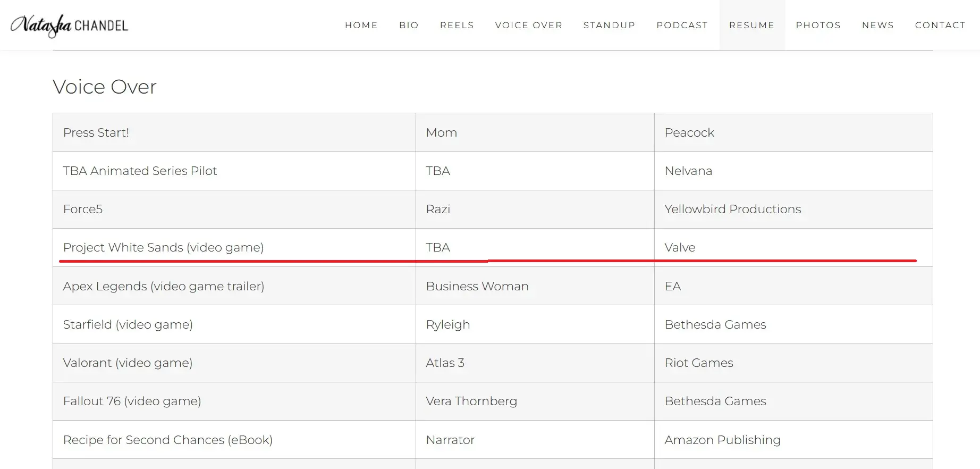
Task: Visit the Podcast page
Action: tap(682, 25)
